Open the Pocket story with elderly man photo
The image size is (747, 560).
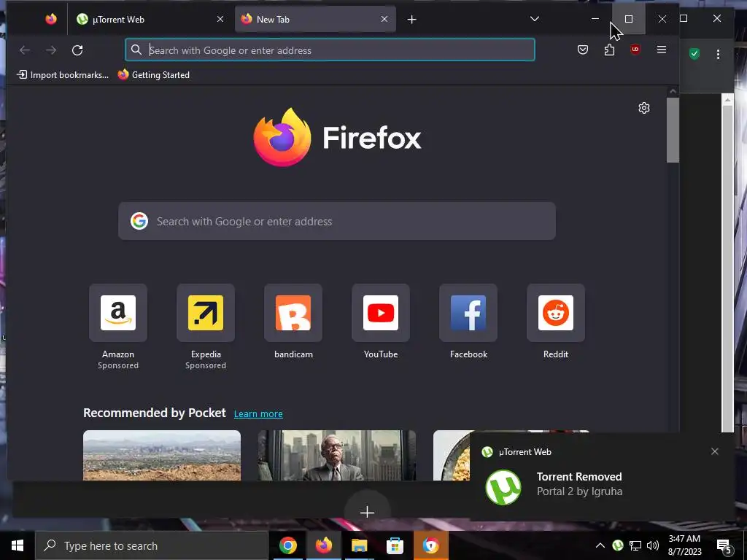(x=337, y=455)
